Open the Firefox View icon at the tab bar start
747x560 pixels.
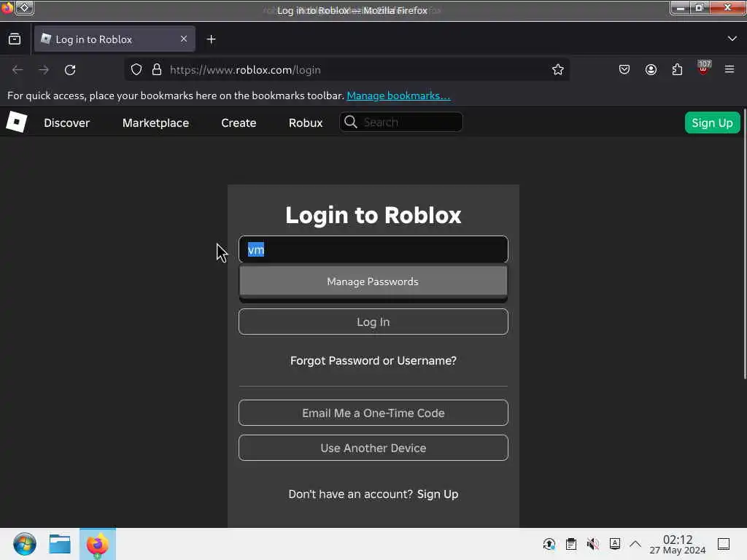[15, 39]
